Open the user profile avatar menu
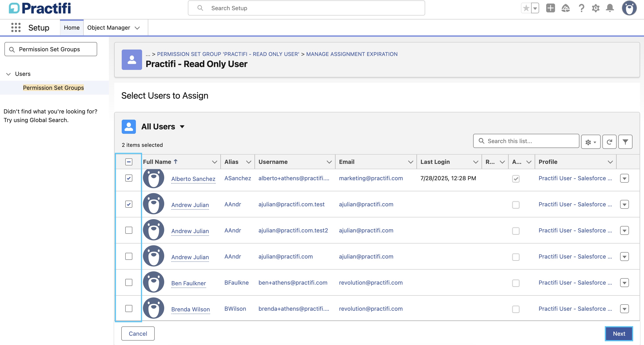The width and height of the screenshot is (644, 345). [x=629, y=8]
